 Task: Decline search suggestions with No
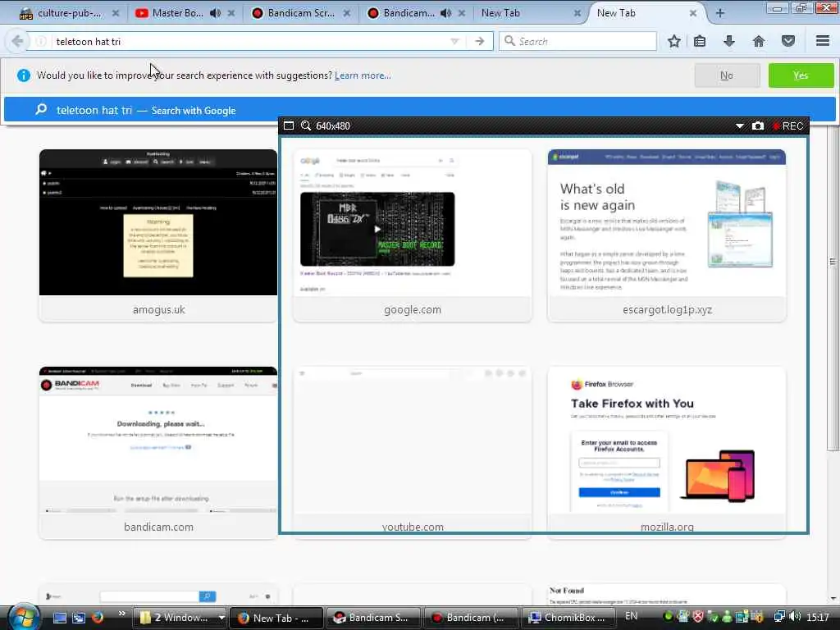click(x=727, y=75)
